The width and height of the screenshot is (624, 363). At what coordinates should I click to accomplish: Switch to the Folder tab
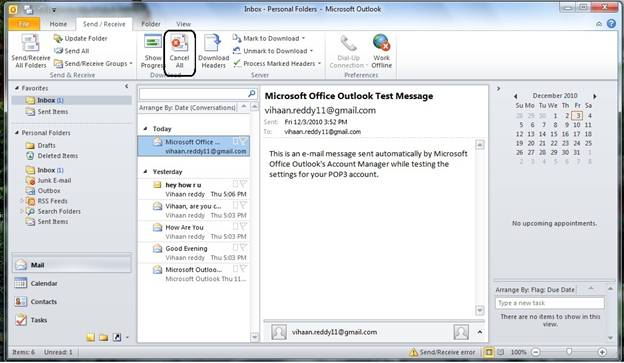(x=151, y=24)
